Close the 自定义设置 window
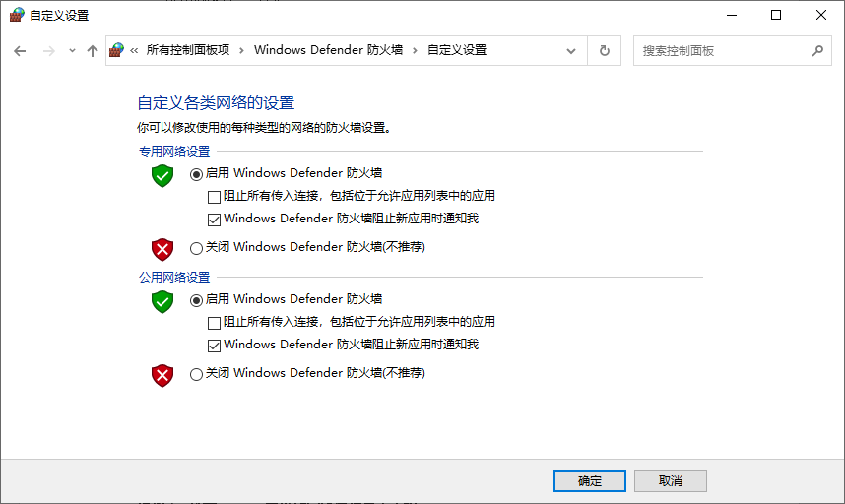 coord(820,15)
